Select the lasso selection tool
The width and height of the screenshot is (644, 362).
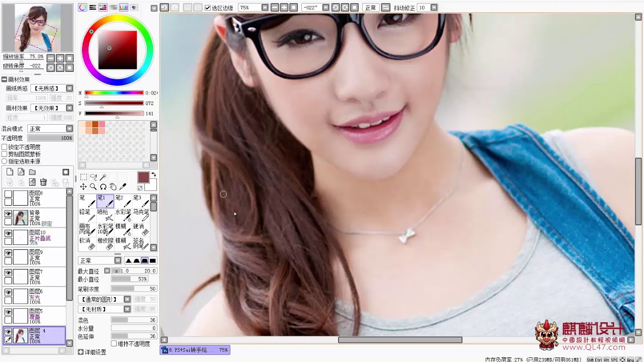click(x=93, y=177)
